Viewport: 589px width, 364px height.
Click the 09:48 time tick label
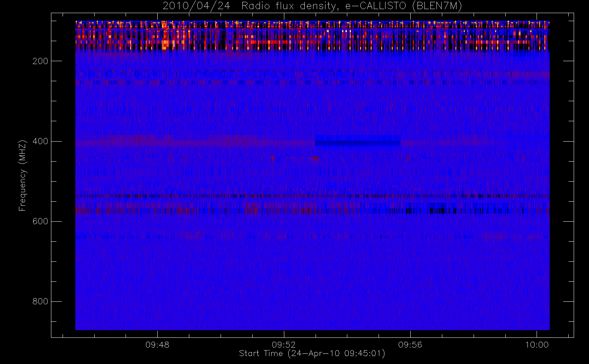tap(157, 345)
